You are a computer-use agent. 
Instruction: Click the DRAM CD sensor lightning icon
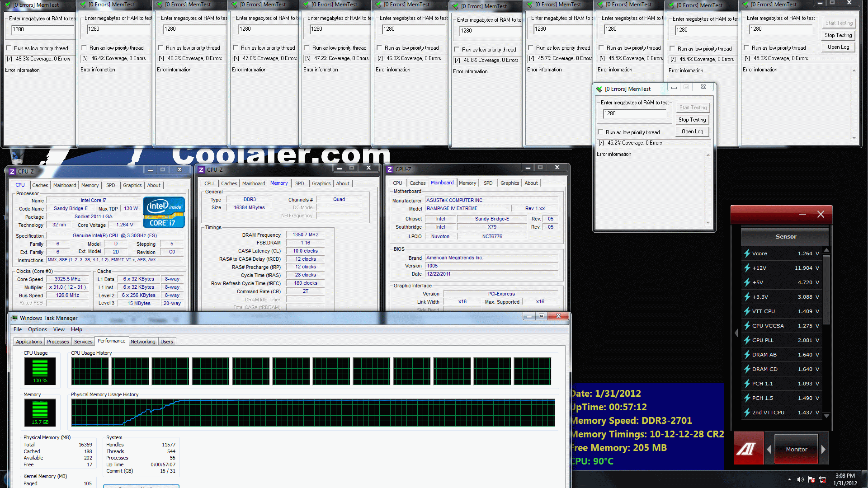pos(747,369)
